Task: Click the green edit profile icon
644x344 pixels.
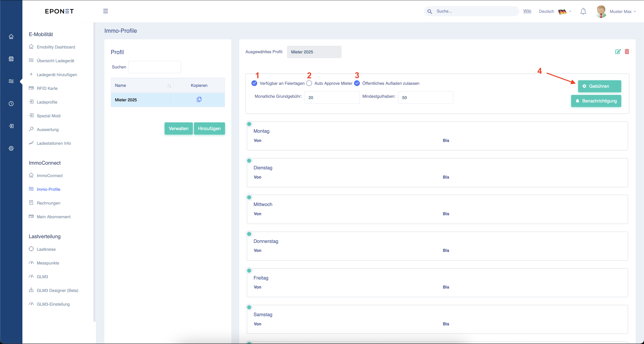Action: click(618, 52)
